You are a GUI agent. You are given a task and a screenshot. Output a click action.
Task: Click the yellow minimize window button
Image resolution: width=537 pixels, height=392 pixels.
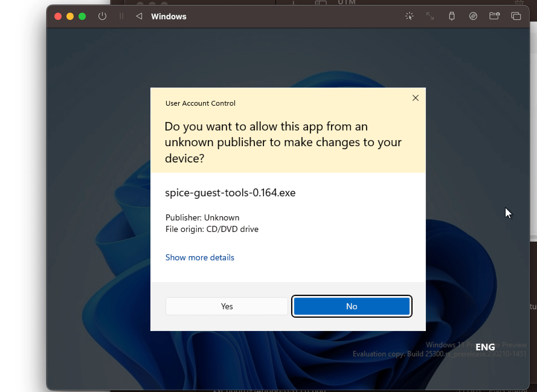point(70,16)
